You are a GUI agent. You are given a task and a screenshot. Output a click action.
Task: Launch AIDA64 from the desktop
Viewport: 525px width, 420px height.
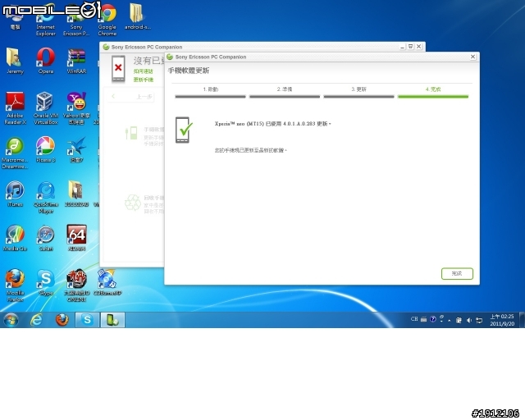(76, 238)
